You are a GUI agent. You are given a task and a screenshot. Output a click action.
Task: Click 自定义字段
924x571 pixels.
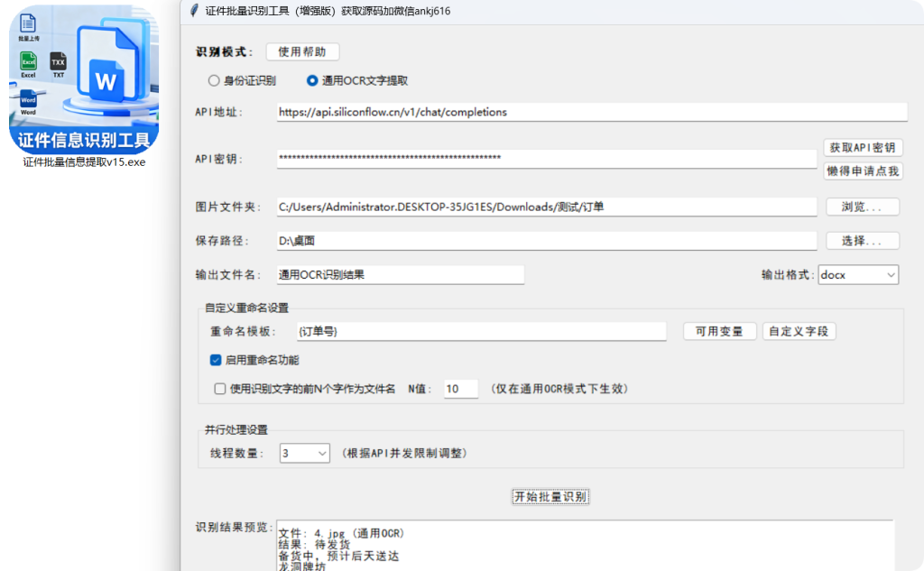click(x=798, y=331)
